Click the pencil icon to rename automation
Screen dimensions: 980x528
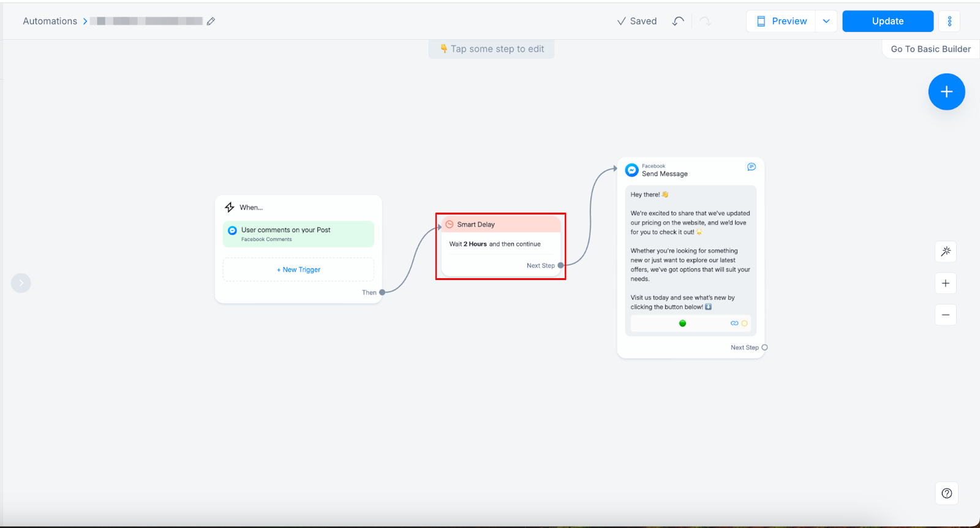[211, 21]
